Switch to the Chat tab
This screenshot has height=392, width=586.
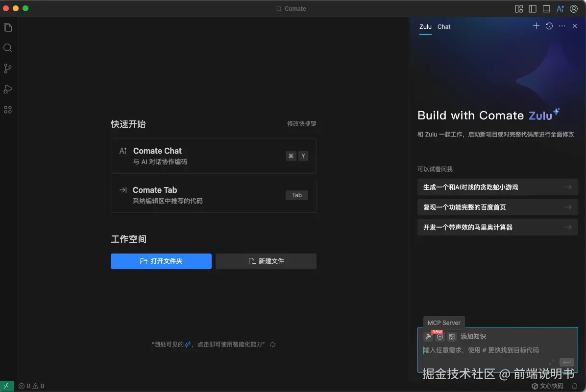(444, 27)
